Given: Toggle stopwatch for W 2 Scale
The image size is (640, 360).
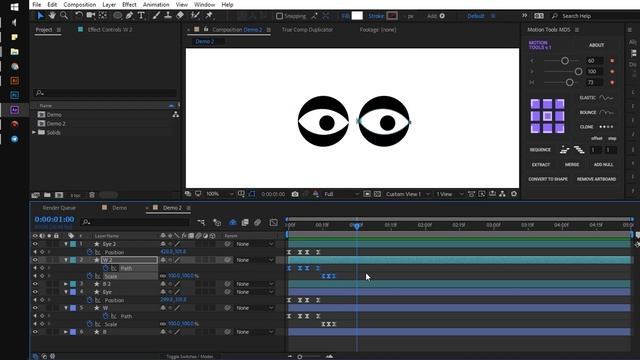Looking at the screenshot, I should 90,276.
